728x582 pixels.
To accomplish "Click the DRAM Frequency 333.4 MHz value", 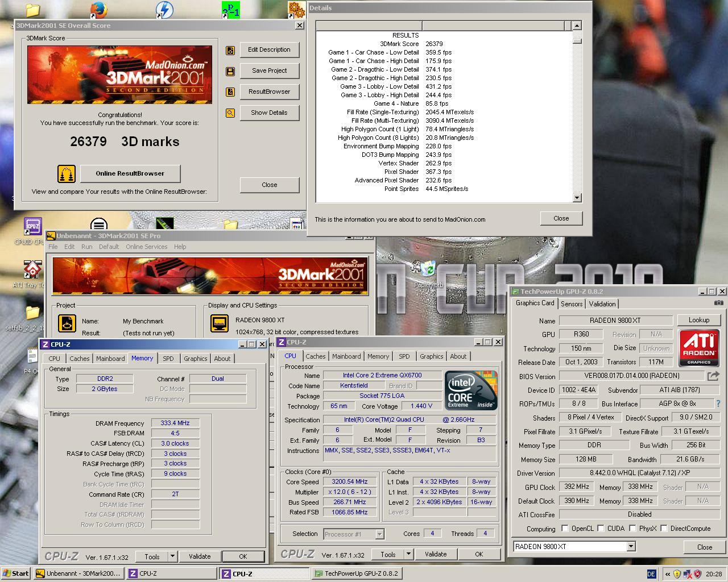I will pos(175,423).
